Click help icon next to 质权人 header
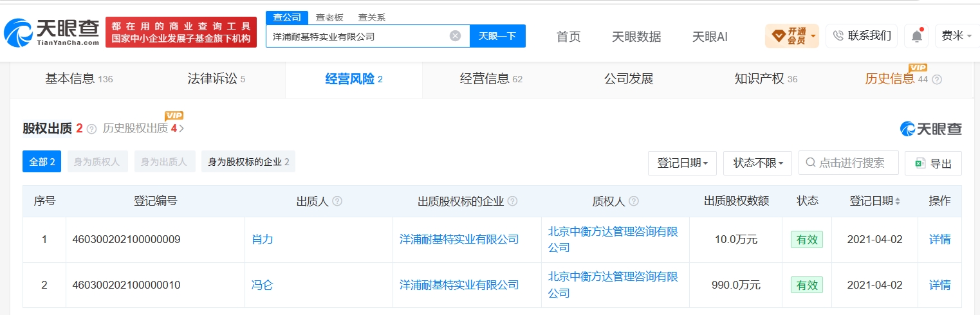 tap(634, 201)
